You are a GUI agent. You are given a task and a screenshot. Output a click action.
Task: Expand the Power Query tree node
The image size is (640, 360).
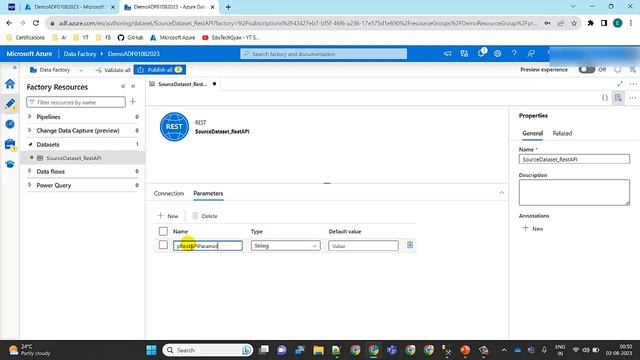29,185
